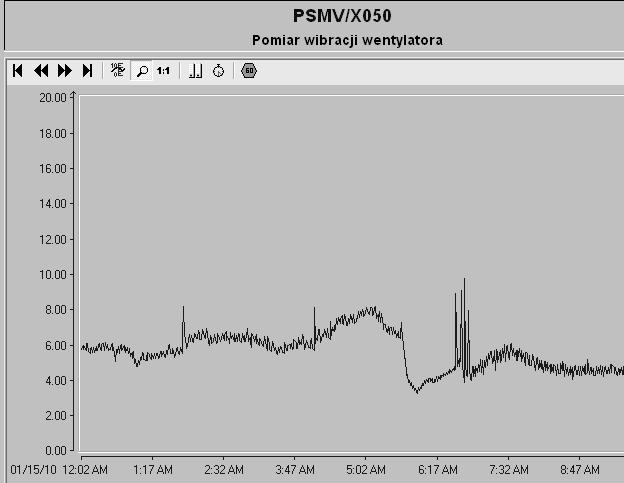624x483 pixels.
Task: Click the PSMV/X050 chart title
Action: tap(342, 16)
